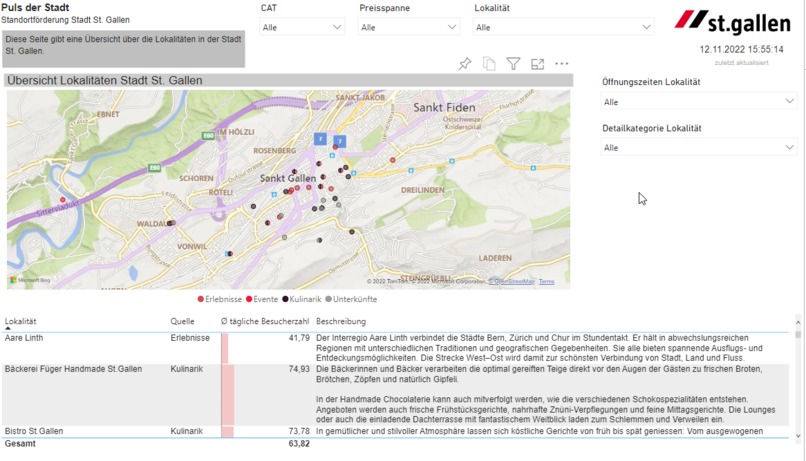Open the CAT dropdown

[302, 27]
